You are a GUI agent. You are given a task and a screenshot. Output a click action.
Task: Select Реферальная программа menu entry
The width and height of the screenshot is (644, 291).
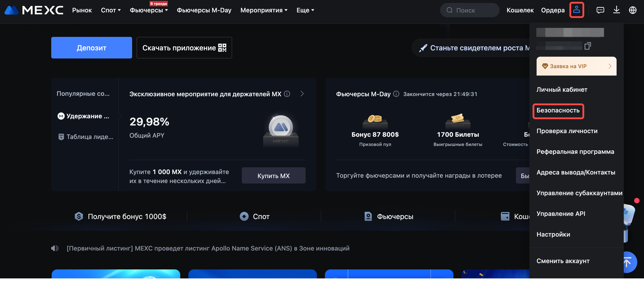point(575,152)
